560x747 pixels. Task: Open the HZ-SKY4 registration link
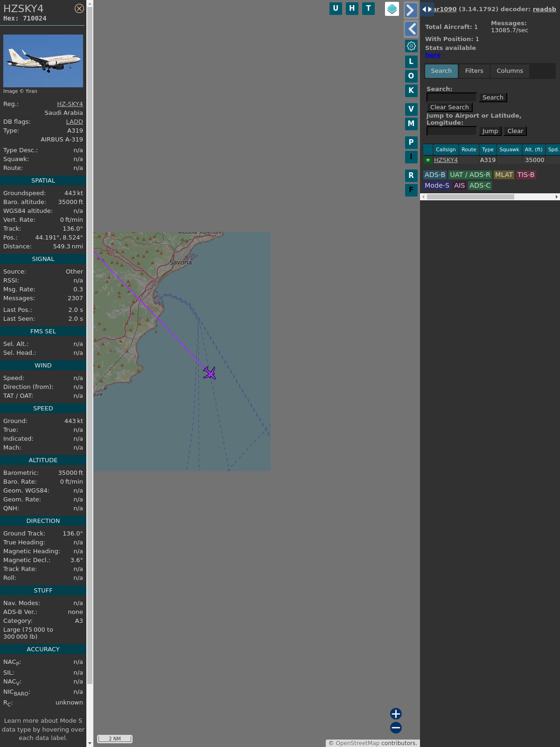pyautogui.click(x=70, y=104)
